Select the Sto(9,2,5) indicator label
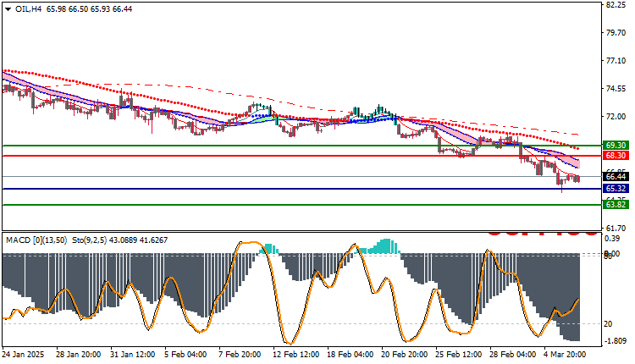Image resolution: width=635 pixels, height=364 pixels. point(90,240)
